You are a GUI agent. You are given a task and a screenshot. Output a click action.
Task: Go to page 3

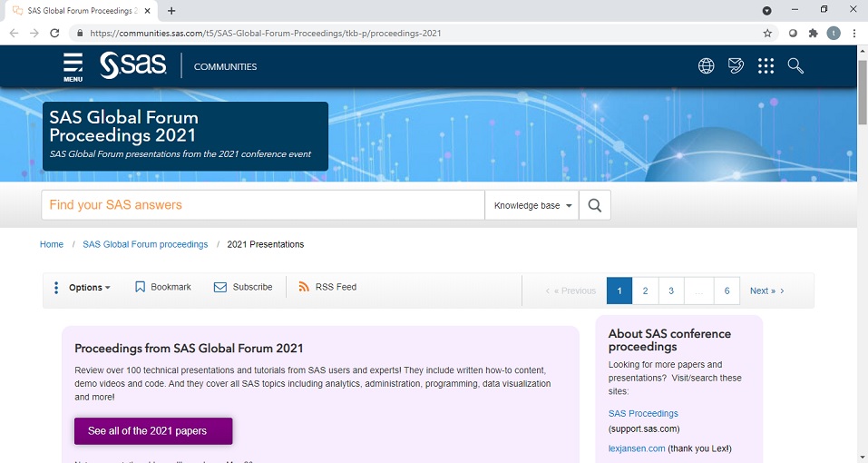pos(671,291)
